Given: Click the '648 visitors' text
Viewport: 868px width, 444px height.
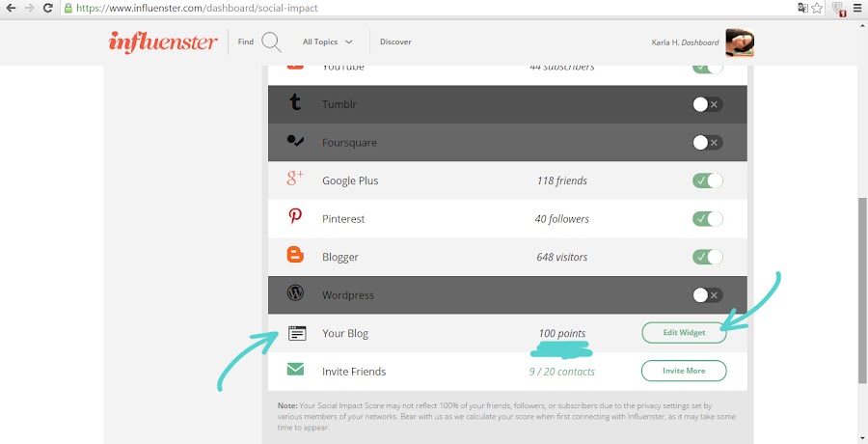Looking at the screenshot, I should coord(562,257).
